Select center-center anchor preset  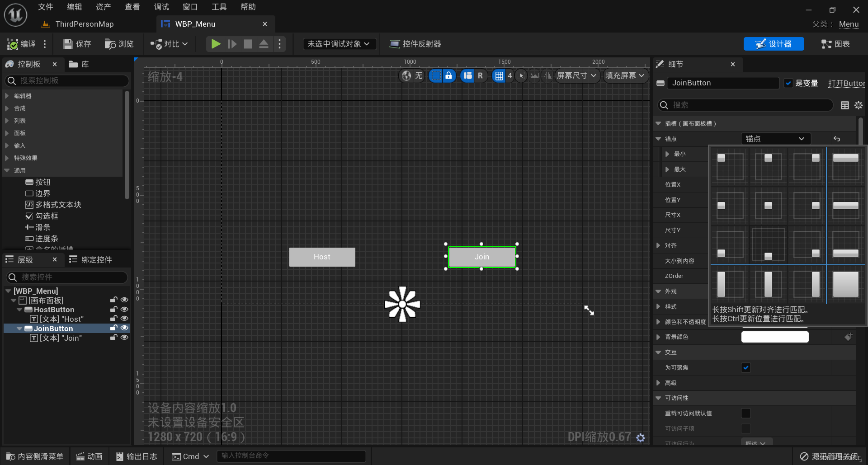pyautogui.click(x=768, y=206)
